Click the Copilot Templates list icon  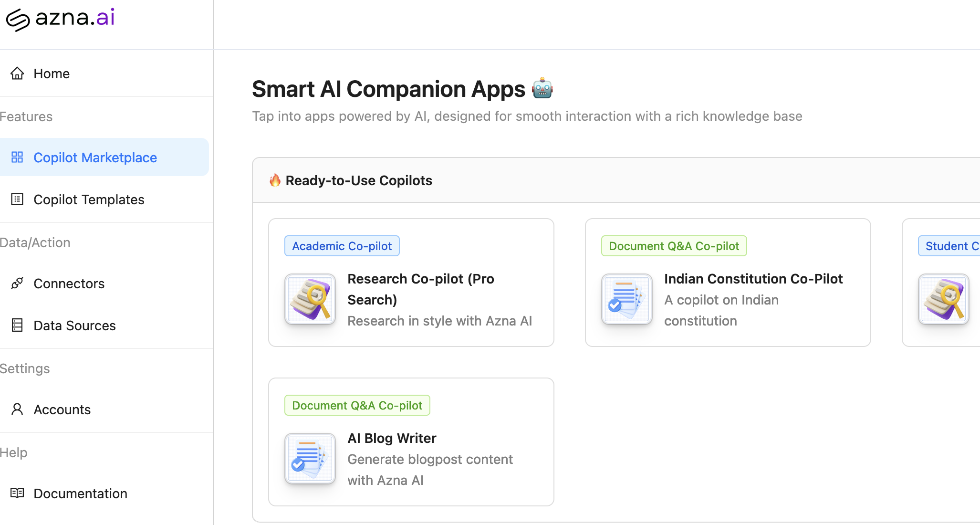[x=17, y=199]
